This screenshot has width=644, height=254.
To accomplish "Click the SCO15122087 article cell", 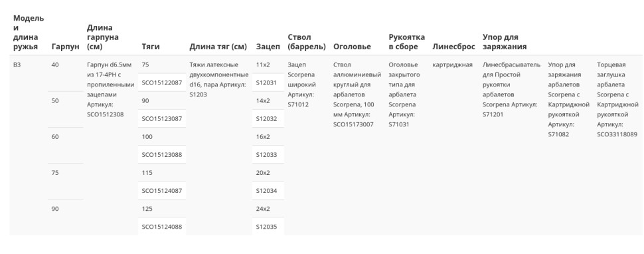I will (162, 82).
